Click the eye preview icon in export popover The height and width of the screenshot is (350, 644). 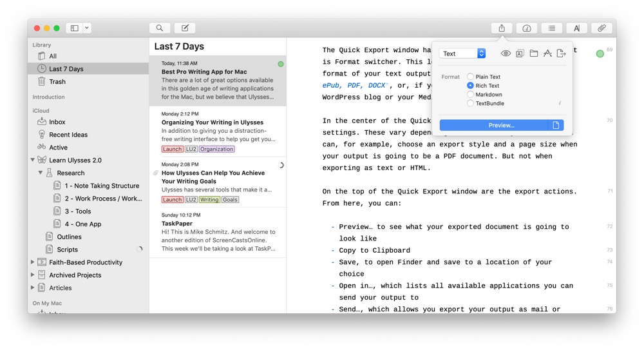click(506, 53)
